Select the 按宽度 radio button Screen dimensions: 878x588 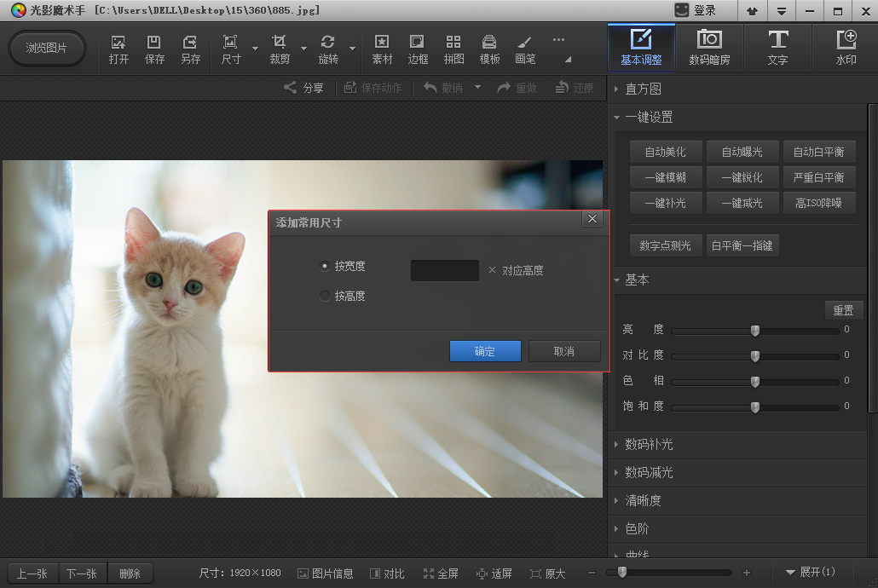pos(324,266)
